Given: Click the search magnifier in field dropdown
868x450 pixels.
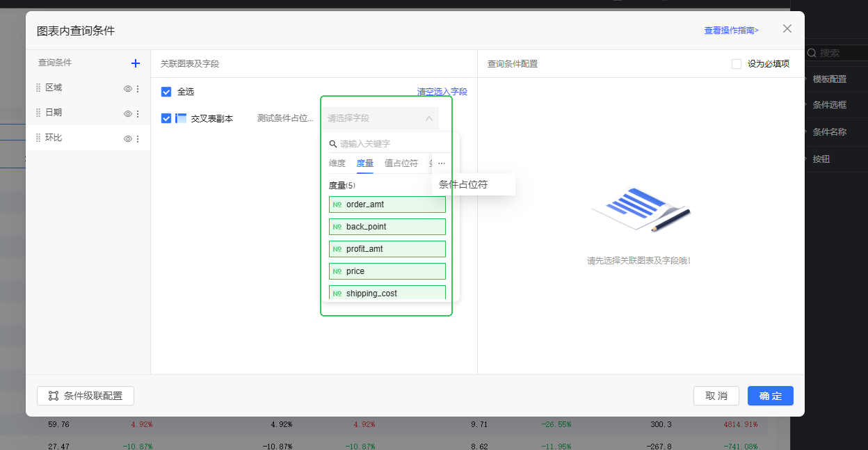Looking at the screenshot, I should (333, 144).
